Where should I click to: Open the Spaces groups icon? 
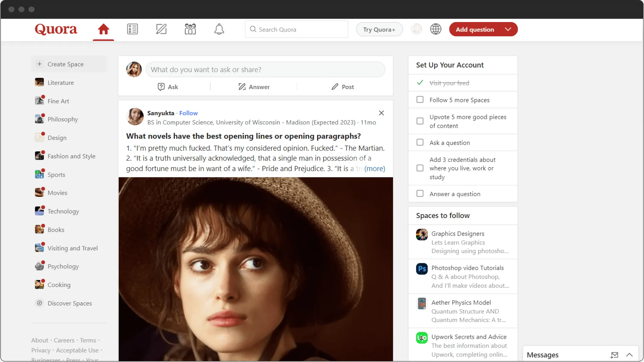point(190,29)
